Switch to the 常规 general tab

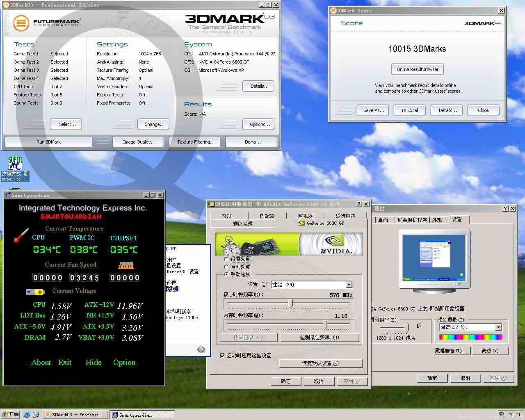pos(227,216)
